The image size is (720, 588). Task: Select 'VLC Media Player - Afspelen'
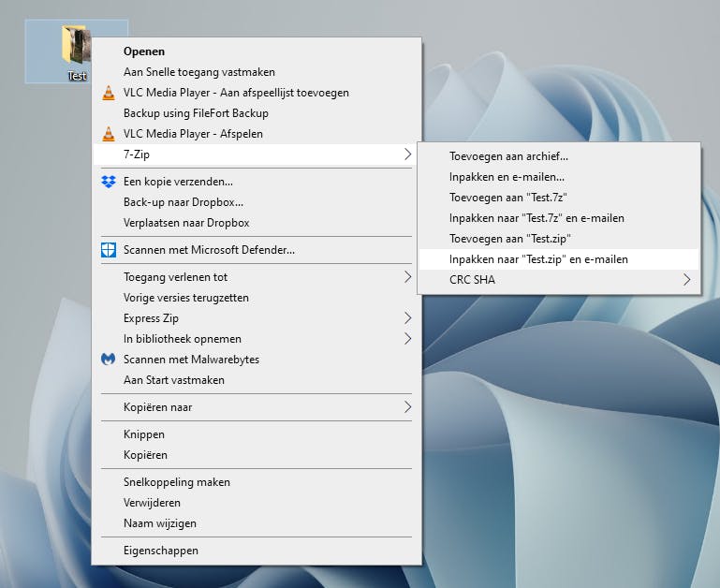tap(257, 134)
